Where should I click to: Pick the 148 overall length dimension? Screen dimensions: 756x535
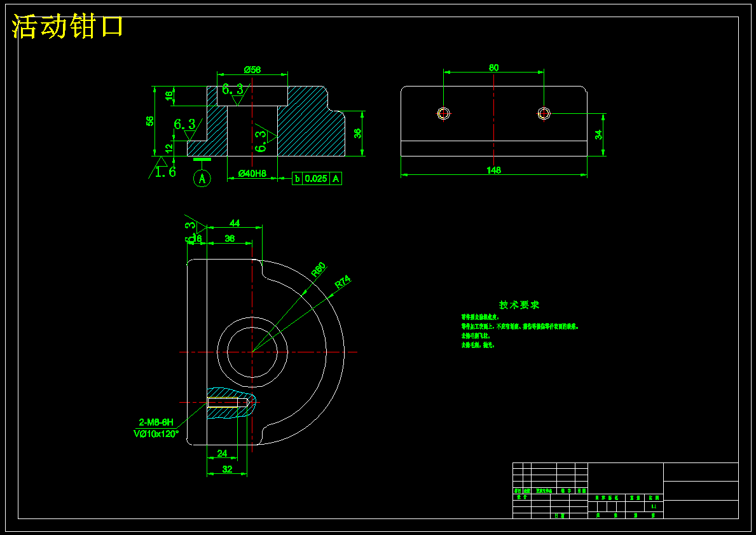pos(494,170)
